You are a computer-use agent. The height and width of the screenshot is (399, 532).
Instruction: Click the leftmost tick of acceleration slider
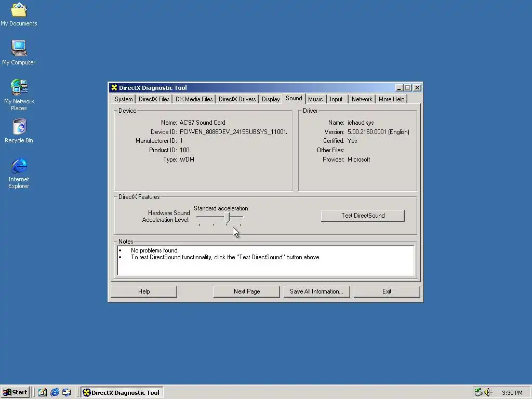click(x=199, y=225)
